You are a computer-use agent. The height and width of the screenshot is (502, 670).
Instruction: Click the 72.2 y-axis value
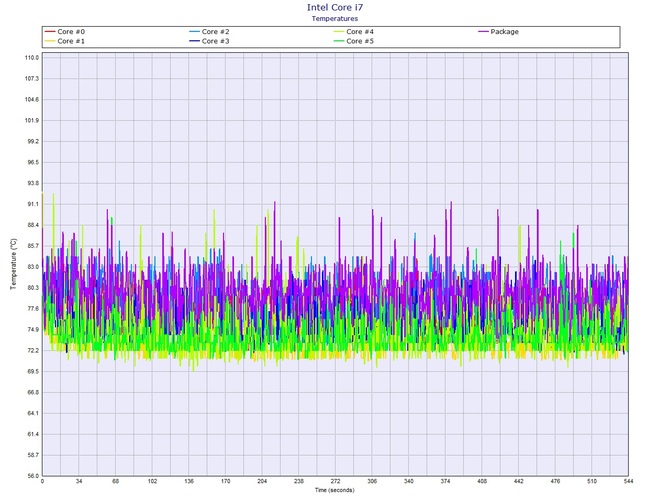(32, 351)
